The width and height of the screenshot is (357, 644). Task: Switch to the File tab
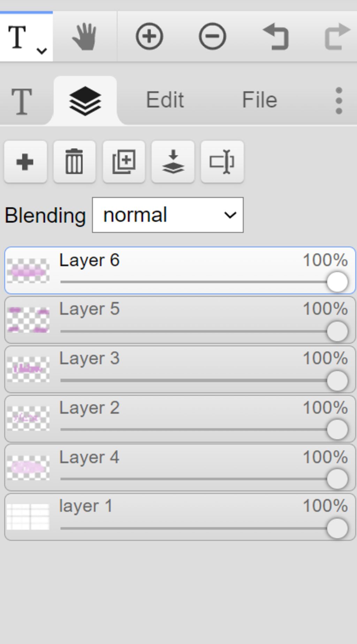pos(260,100)
